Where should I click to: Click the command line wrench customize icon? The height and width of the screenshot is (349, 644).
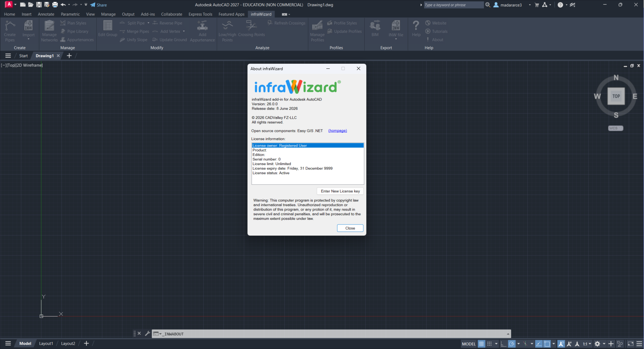[147, 334]
